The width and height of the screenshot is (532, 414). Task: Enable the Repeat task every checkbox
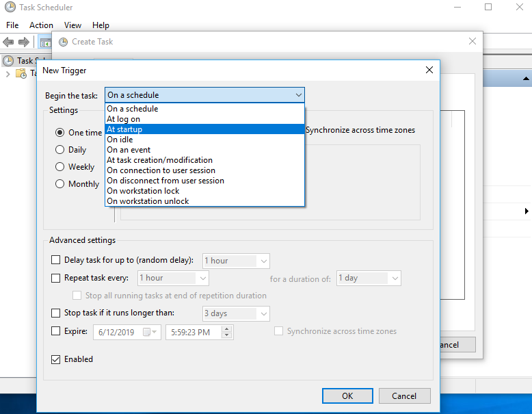[x=55, y=278]
